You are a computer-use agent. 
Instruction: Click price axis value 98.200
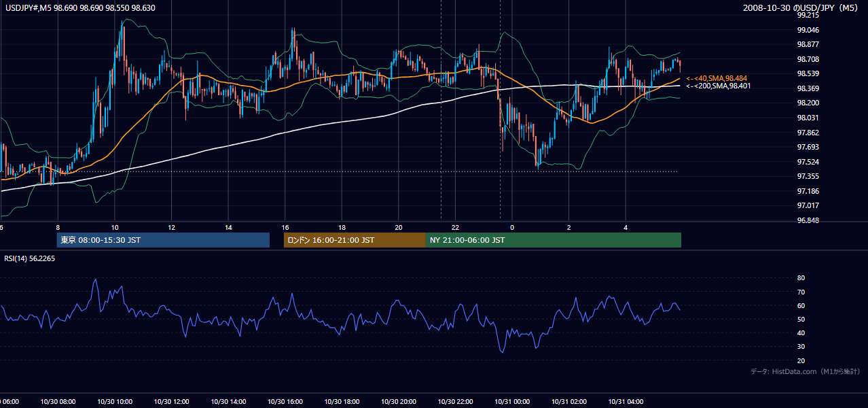tap(808, 103)
